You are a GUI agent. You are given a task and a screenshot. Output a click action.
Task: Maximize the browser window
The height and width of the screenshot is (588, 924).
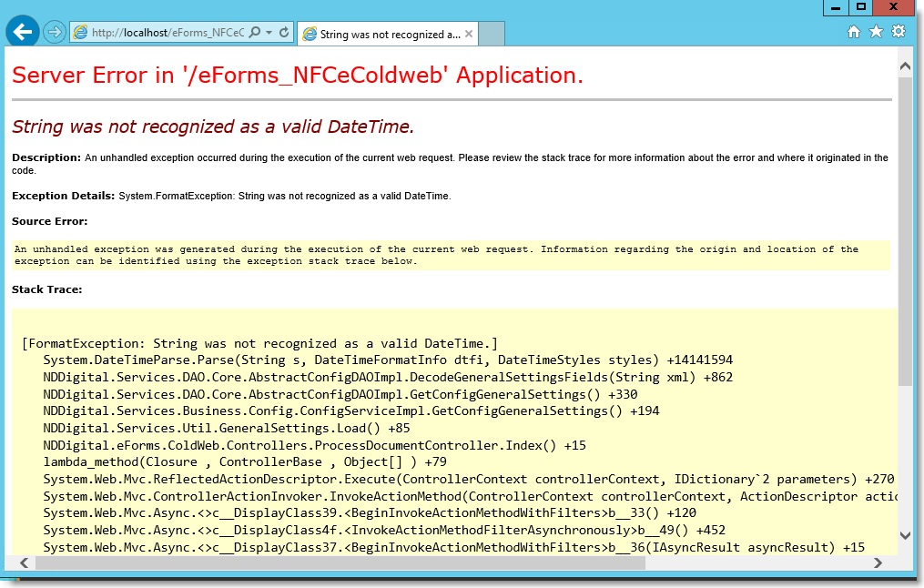pos(860,7)
